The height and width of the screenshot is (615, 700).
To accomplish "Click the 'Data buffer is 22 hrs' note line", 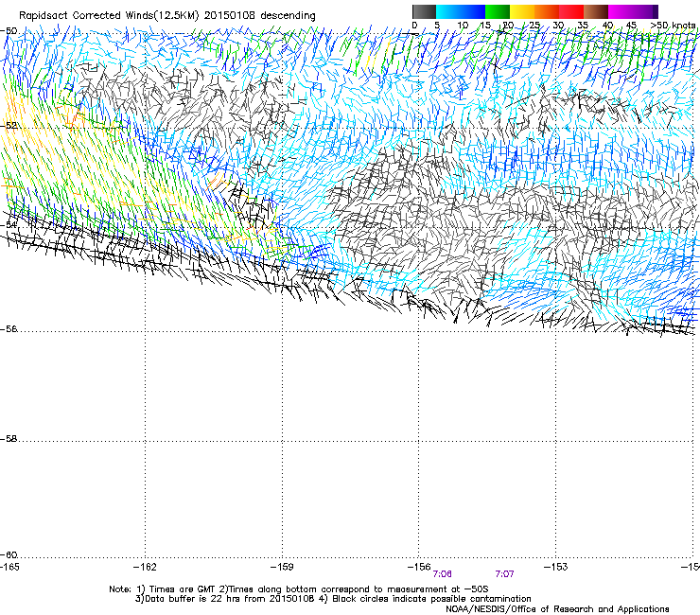I will click(333, 599).
